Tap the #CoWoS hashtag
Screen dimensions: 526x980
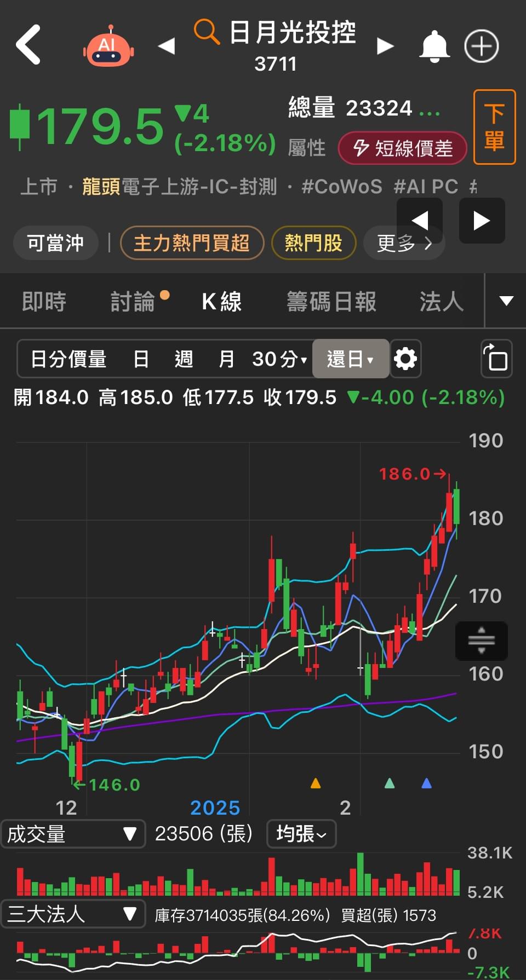[342, 187]
